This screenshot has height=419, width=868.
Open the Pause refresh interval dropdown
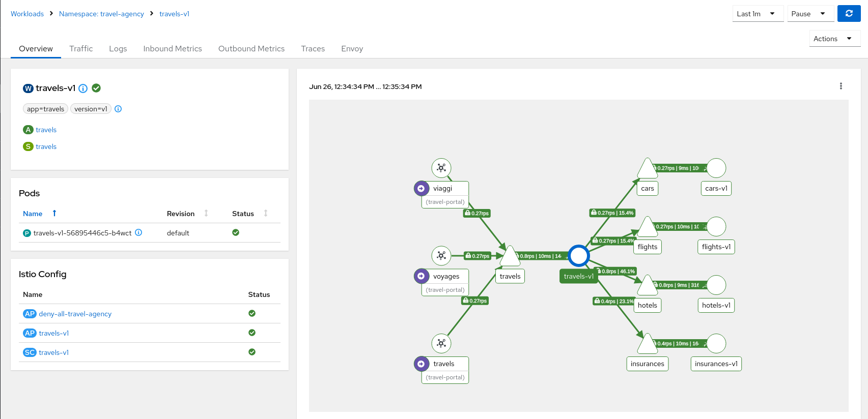(x=810, y=14)
